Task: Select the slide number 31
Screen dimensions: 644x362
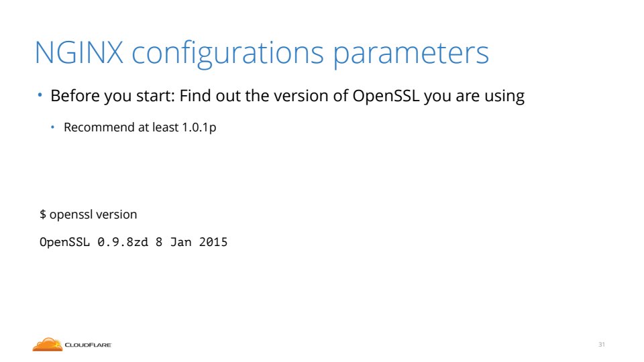Action: point(602,345)
